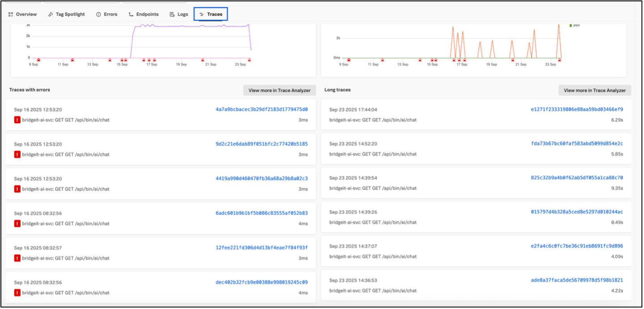The width and height of the screenshot is (644, 309).
Task: Click red error icon on trace 6adc601b9b1b
Action: click(17, 223)
